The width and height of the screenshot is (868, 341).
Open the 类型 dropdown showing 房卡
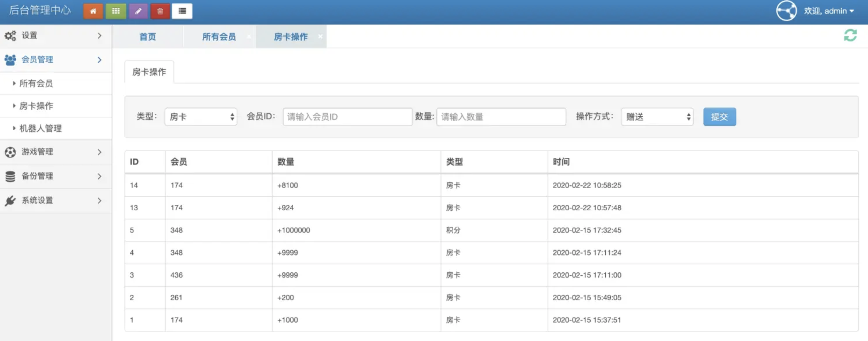click(x=201, y=117)
